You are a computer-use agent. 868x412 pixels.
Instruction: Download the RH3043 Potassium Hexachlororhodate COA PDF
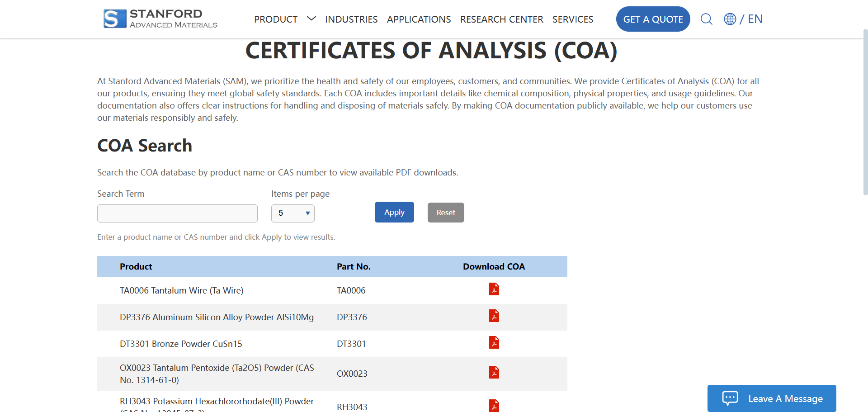coord(494,406)
